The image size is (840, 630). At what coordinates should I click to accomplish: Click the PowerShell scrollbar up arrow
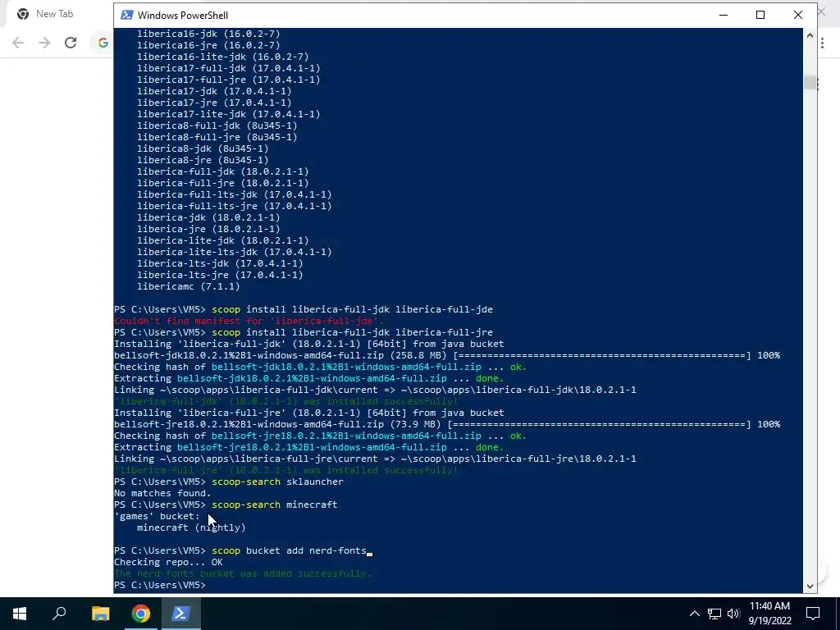[x=810, y=35]
